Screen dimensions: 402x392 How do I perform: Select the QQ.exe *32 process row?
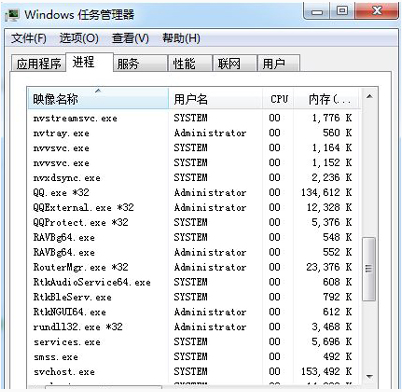click(x=194, y=193)
